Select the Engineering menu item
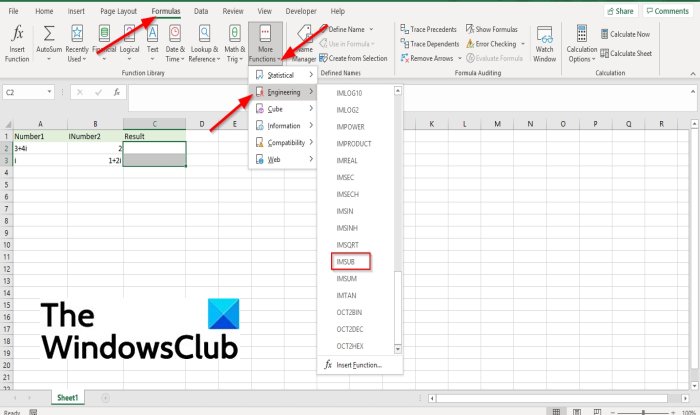This screenshot has height=415, width=700. click(x=283, y=92)
